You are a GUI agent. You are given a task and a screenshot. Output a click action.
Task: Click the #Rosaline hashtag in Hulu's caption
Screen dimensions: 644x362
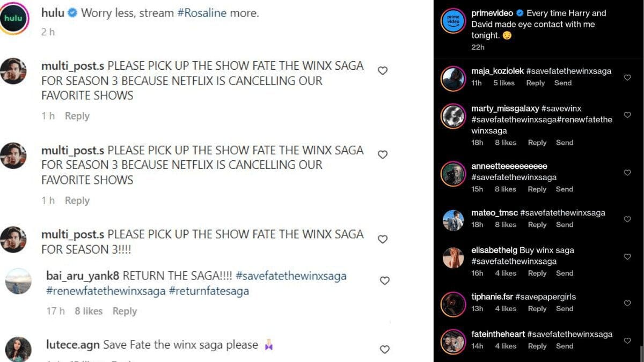click(x=202, y=13)
